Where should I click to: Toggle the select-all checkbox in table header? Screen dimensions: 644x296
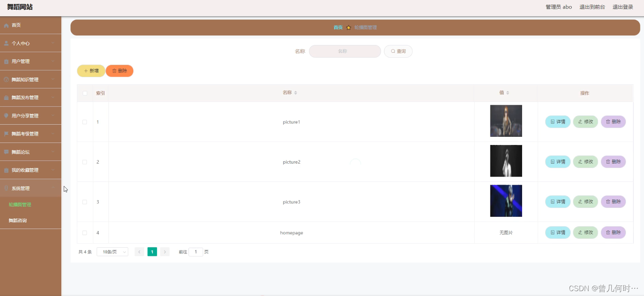[x=85, y=93]
